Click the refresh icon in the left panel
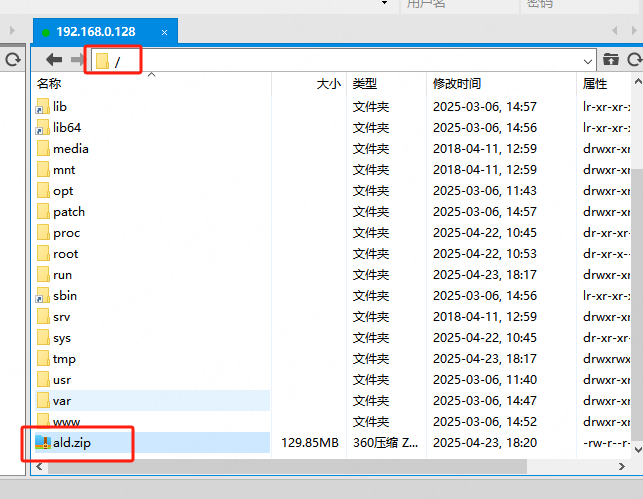 [13, 60]
